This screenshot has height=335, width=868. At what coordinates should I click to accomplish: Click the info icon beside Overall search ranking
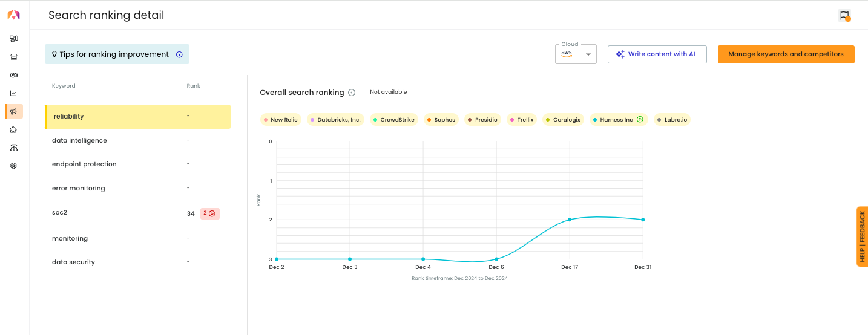click(351, 93)
